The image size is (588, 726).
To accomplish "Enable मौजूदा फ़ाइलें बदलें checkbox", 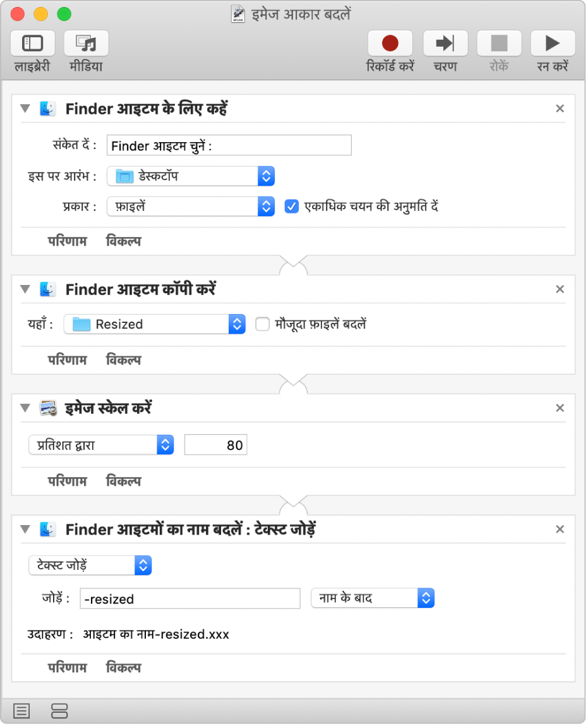I will tap(262, 324).
